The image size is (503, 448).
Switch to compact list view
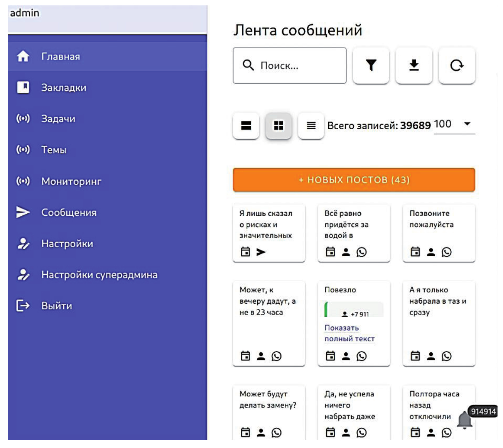click(x=311, y=125)
